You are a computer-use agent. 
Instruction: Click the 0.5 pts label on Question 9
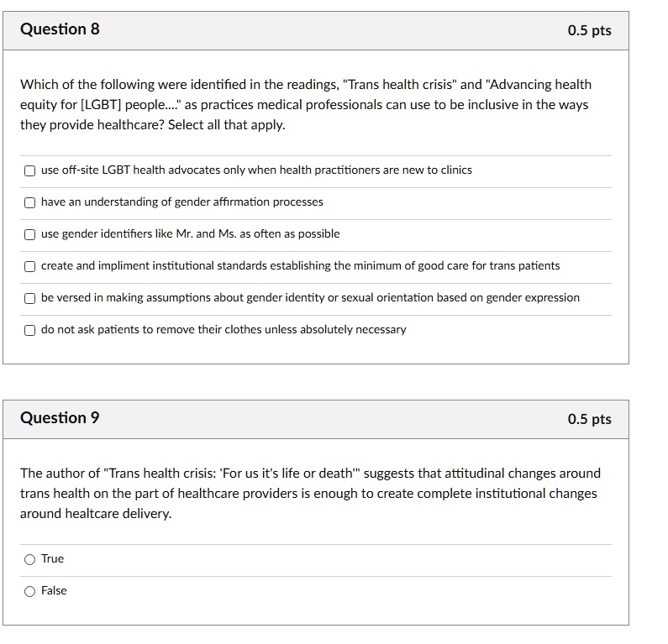(589, 419)
